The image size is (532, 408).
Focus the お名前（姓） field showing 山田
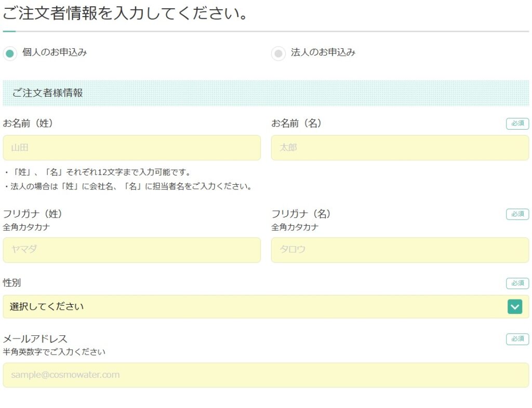tap(131, 148)
